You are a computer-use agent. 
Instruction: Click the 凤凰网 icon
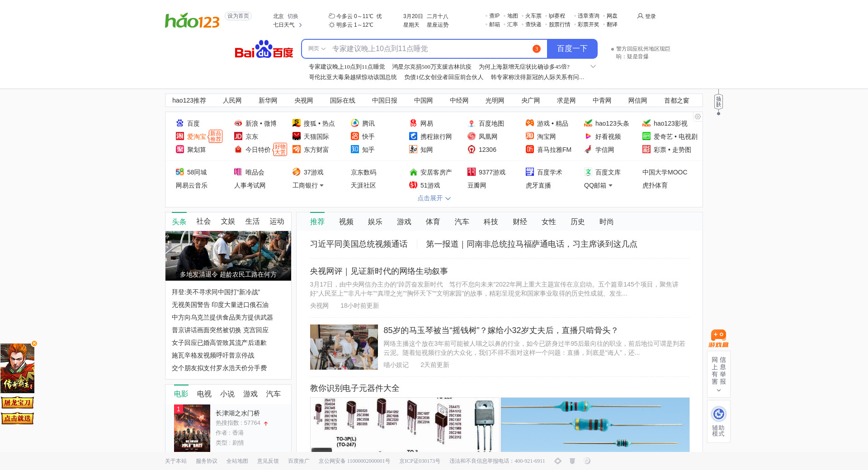point(472,136)
